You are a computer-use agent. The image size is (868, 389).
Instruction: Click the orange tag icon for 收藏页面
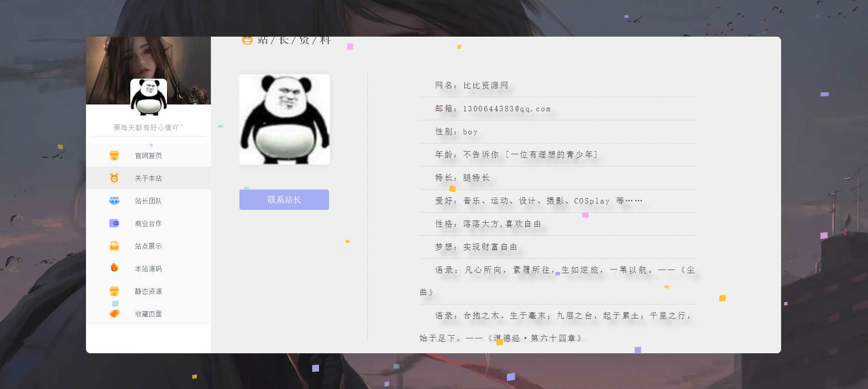(114, 313)
